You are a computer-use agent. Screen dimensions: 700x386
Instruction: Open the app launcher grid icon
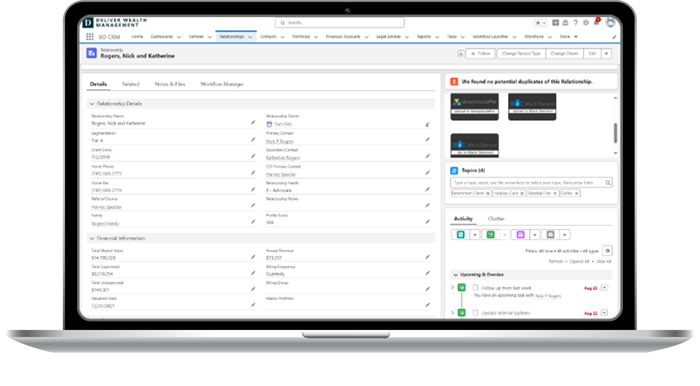coord(90,37)
